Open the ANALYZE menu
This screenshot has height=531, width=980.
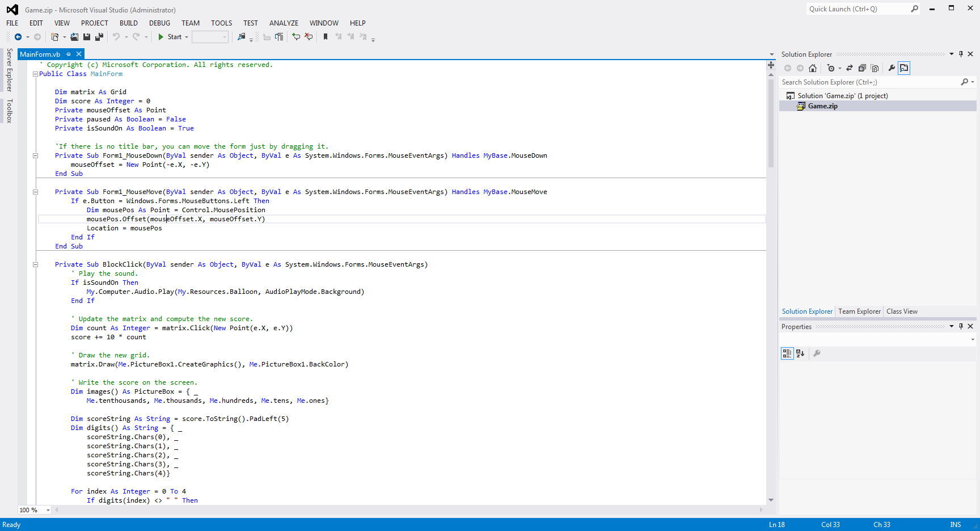[284, 23]
